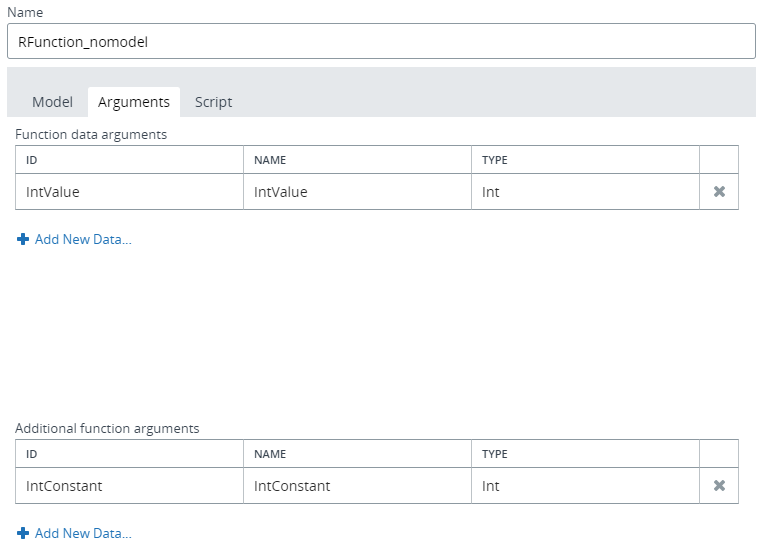Click 'Add New Data...' below Additional function arguments
761x556 pixels.
(82, 534)
